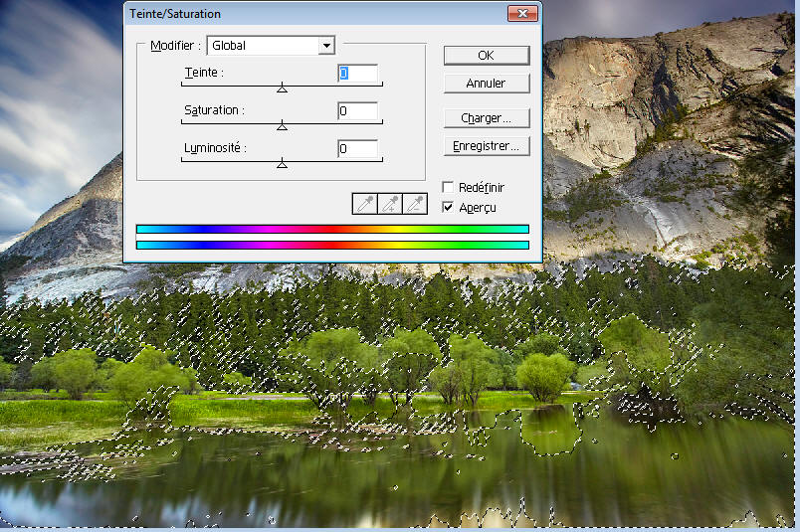The image size is (800, 532).
Task: Toggle the Aperçu preview checkbox
Action: pos(448,207)
